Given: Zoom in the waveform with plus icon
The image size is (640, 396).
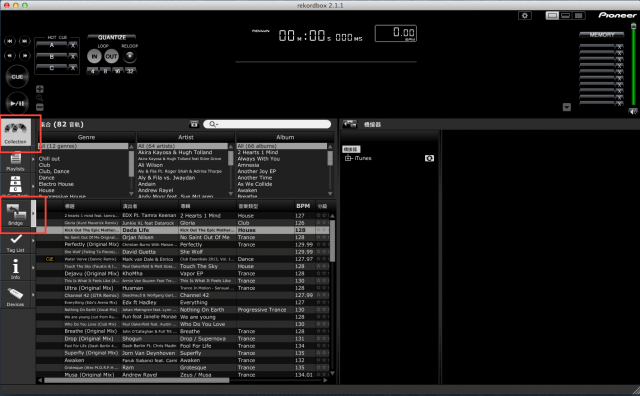Looking at the screenshot, I should [x=40, y=89].
